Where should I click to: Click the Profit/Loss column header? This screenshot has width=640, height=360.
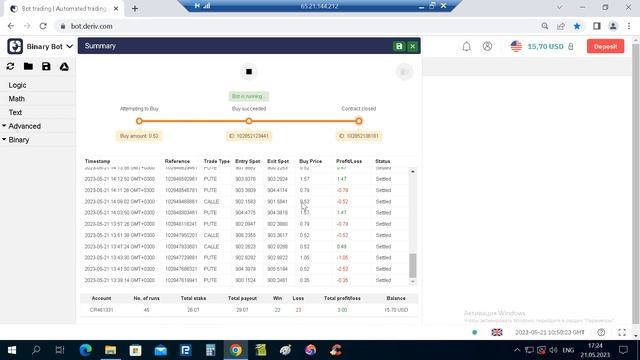pyautogui.click(x=349, y=161)
